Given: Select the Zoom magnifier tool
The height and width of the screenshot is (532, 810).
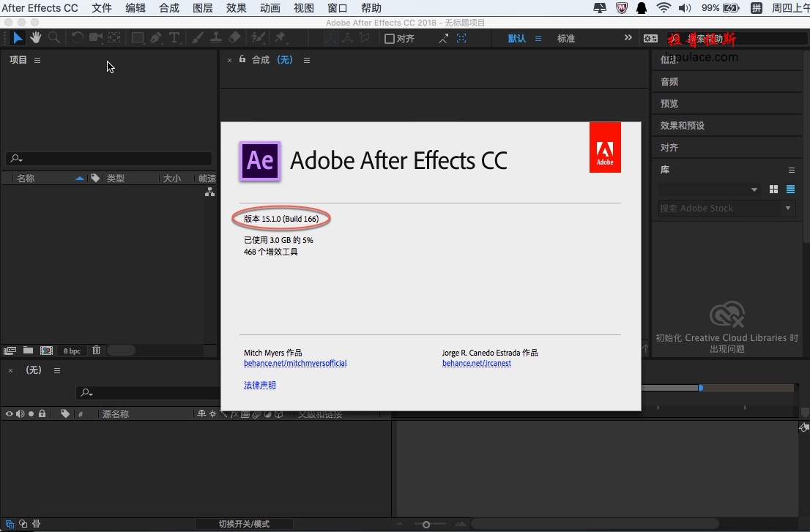Looking at the screenshot, I should [x=53, y=37].
